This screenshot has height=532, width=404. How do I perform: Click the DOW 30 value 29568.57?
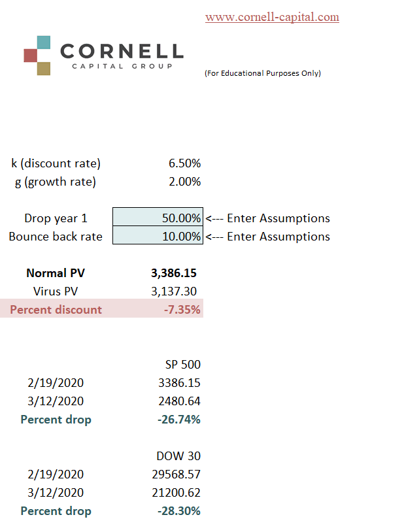point(175,474)
